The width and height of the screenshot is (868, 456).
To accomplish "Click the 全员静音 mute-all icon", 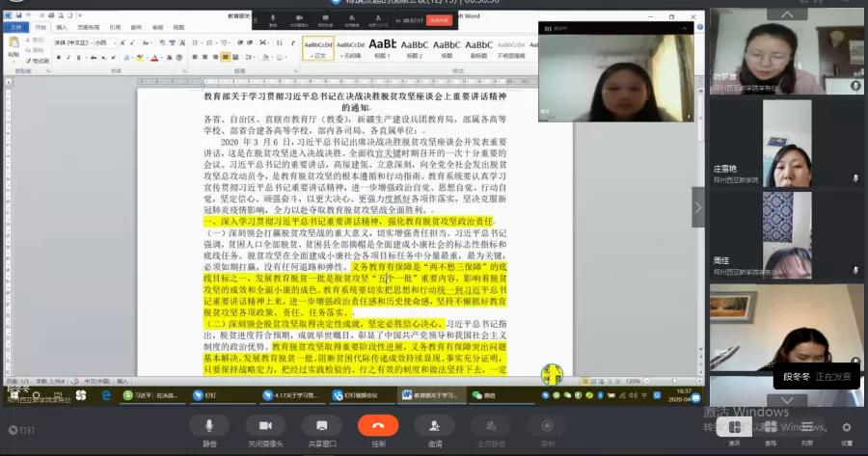I will tap(491, 425).
